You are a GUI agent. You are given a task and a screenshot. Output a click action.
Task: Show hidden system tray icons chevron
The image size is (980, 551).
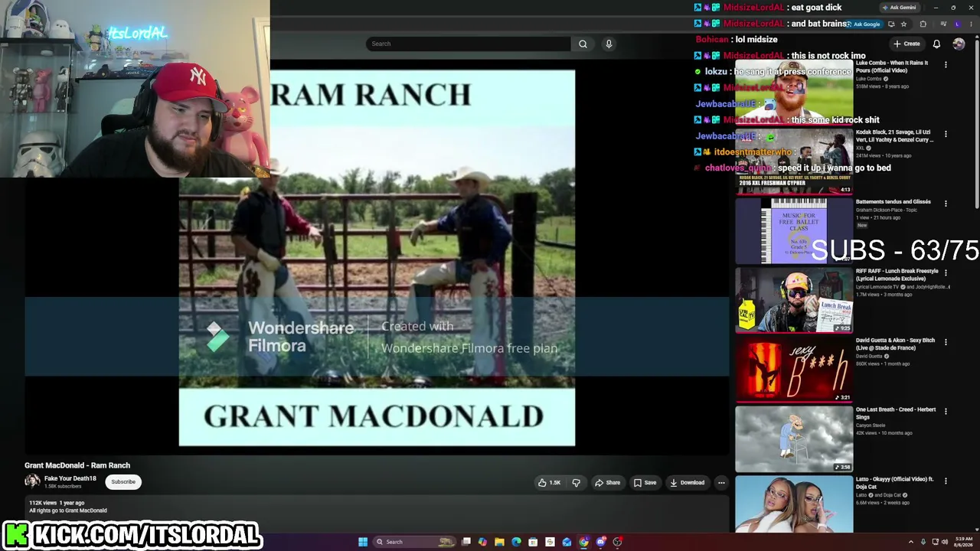click(910, 542)
